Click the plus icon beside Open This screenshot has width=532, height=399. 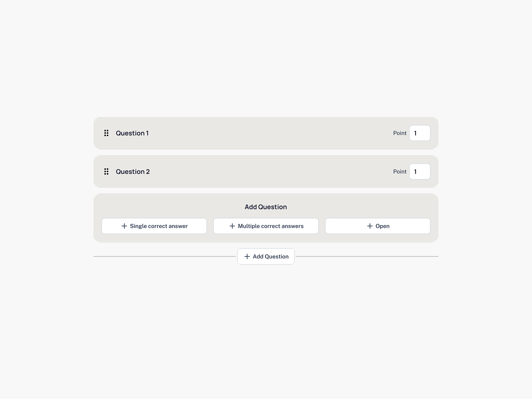[x=370, y=226]
